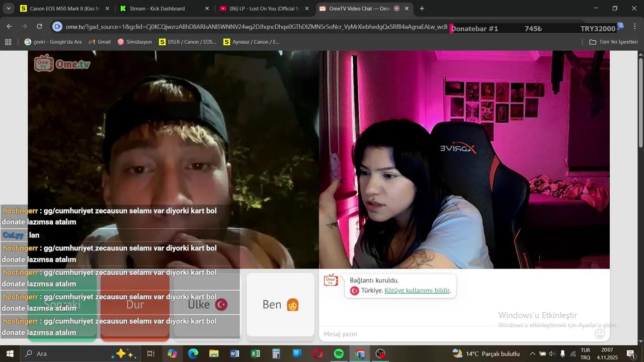Open network settings in the system tray
The image size is (644, 362).
(x=573, y=353)
